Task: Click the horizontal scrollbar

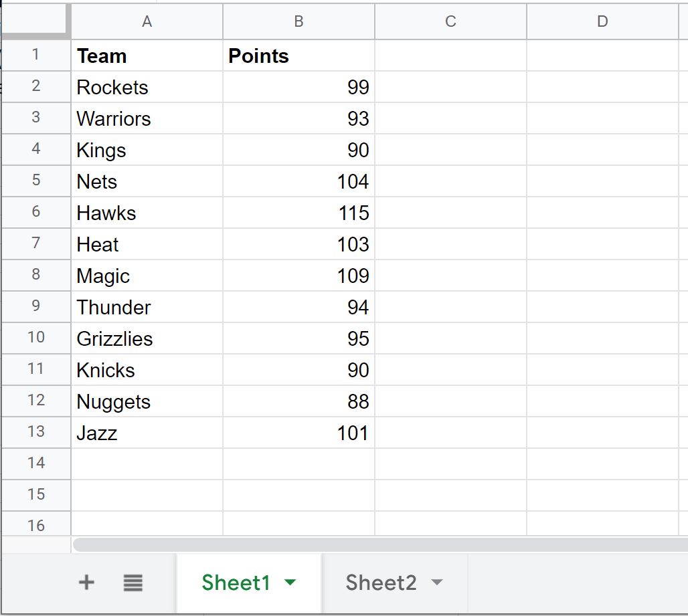Action: click(380, 544)
